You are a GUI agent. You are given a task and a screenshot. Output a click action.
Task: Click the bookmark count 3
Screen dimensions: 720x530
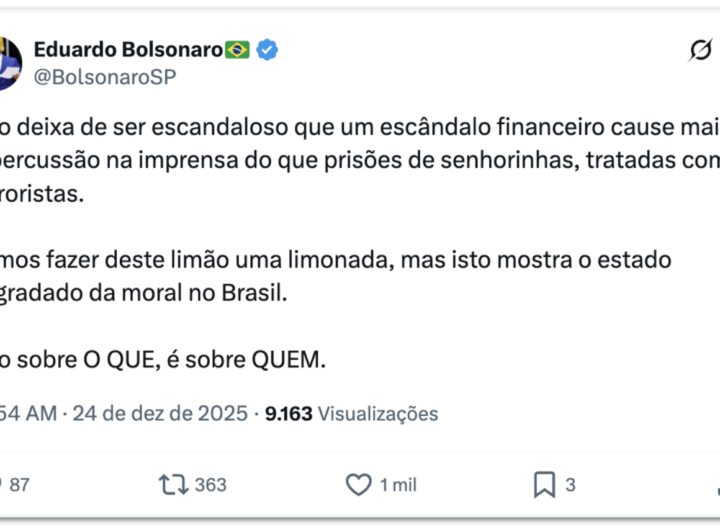[570, 485]
